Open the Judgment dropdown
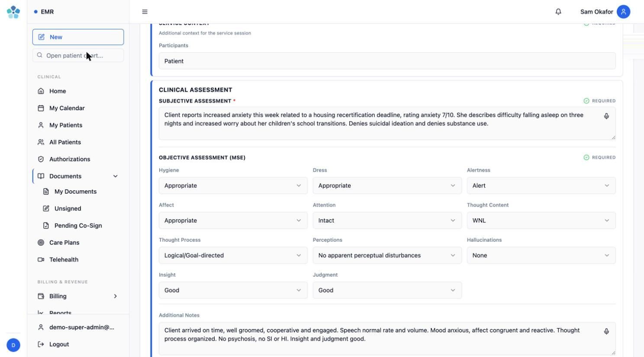Screen dimensions: 644x357 click(x=387, y=290)
